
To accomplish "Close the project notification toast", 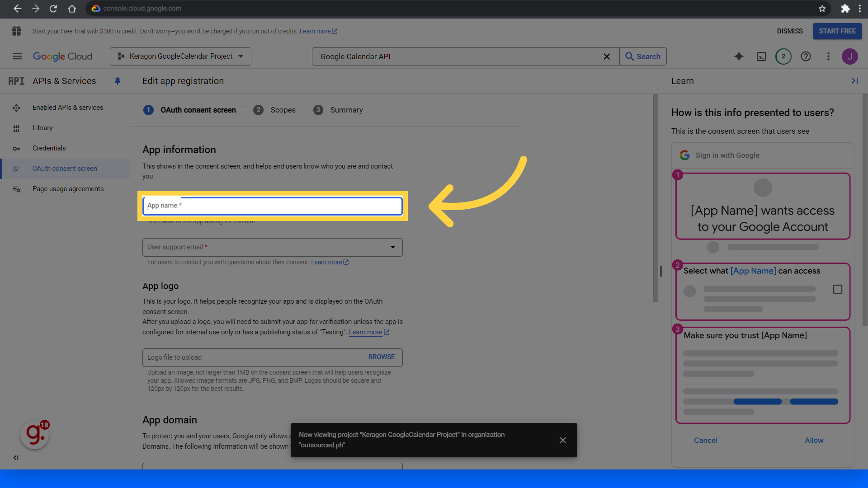I will click(x=563, y=440).
